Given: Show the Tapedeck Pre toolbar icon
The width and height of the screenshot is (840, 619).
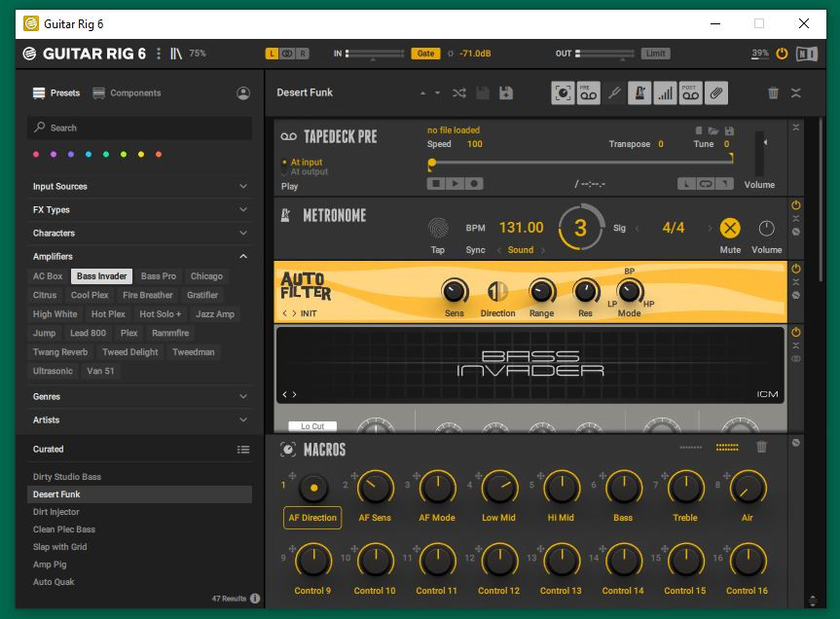Looking at the screenshot, I should tap(588, 93).
